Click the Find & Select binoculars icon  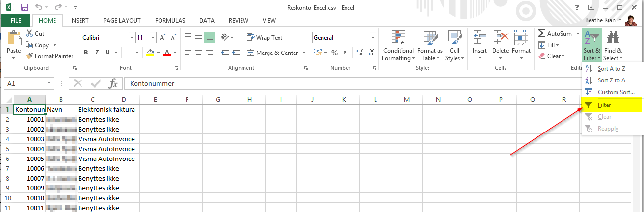[x=613, y=38]
